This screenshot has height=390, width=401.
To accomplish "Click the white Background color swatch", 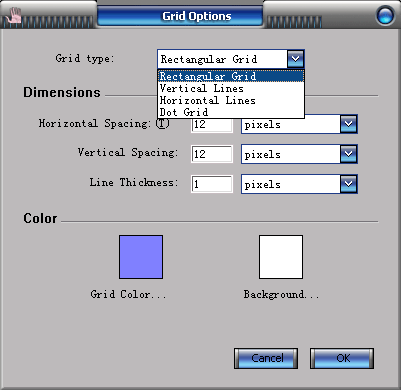I will pyautogui.click(x=281, y=257).
